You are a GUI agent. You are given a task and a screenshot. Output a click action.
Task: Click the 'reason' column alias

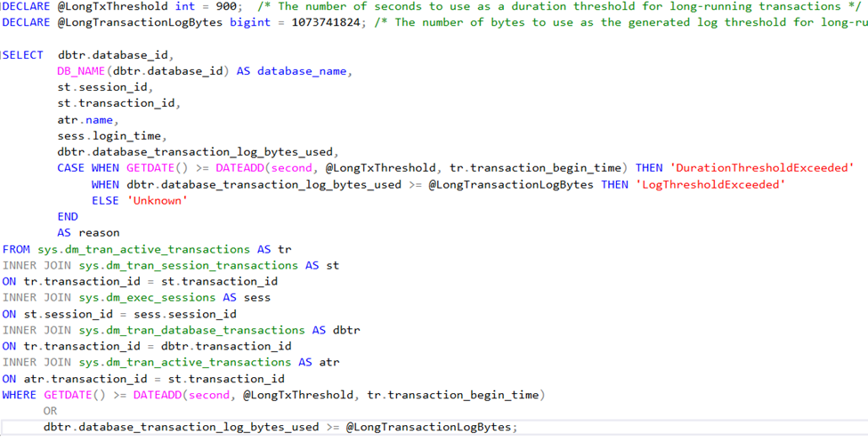point(99,232)
